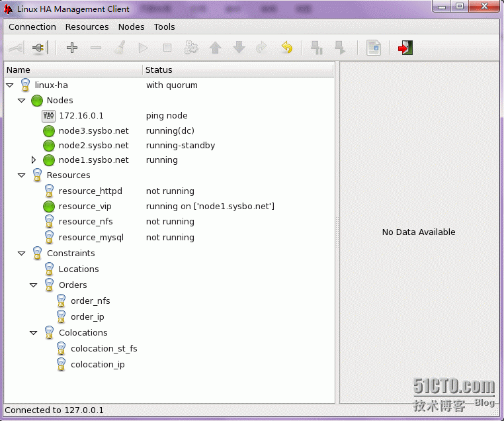The image size is (504, 421).
Task: Click the 'No Data Available' text
Action: (419, 232)
